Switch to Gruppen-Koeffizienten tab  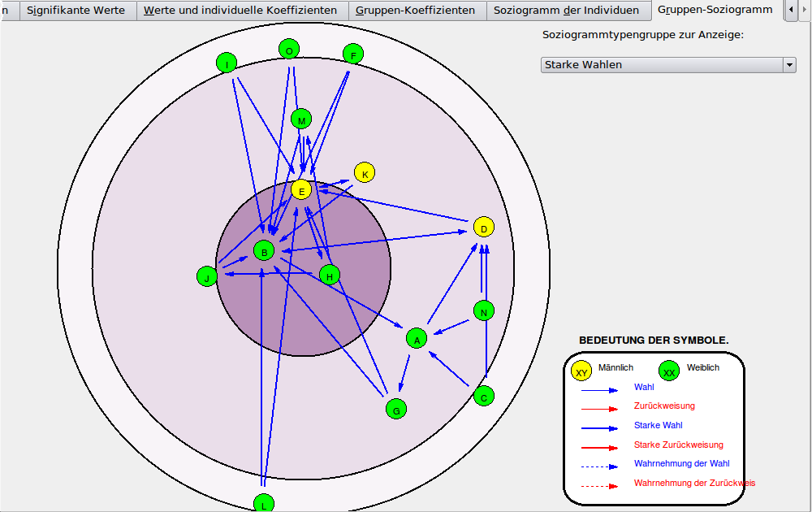pyautogui.click(x=415, y=11)
